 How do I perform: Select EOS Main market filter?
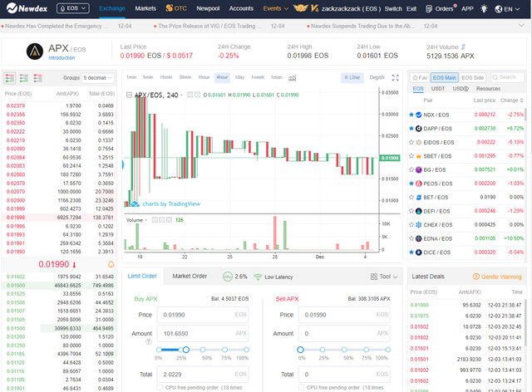(x=445, y=78)
